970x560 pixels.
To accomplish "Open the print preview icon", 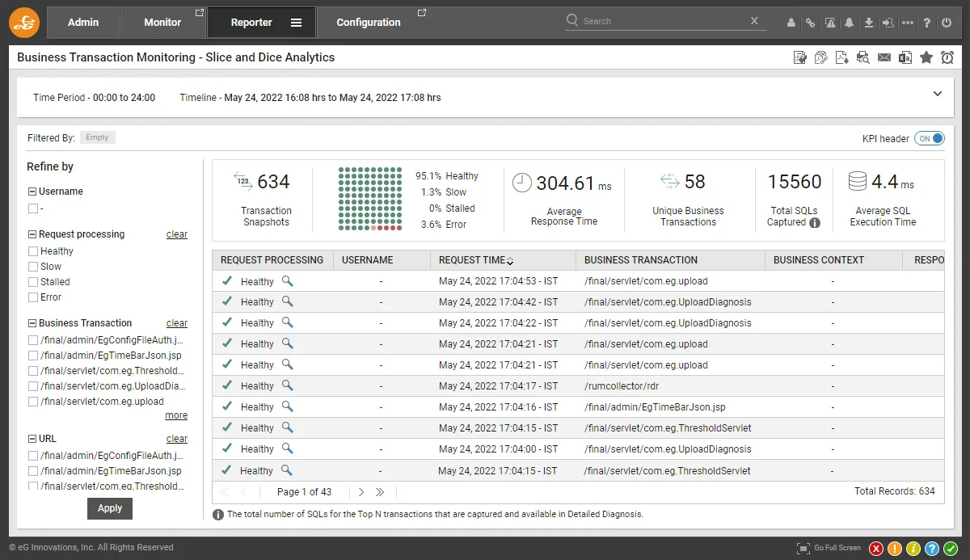I will 863,57.
